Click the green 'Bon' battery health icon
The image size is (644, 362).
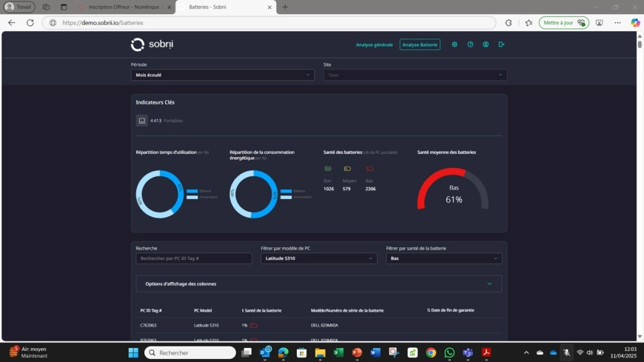pyautogui.click(x=328, y=169)
